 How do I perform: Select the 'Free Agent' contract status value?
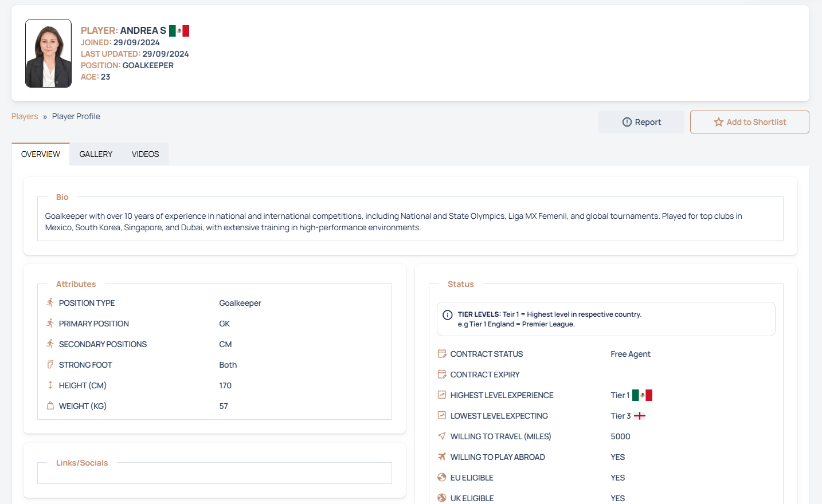pyautogui.click(x=631, y=354)
